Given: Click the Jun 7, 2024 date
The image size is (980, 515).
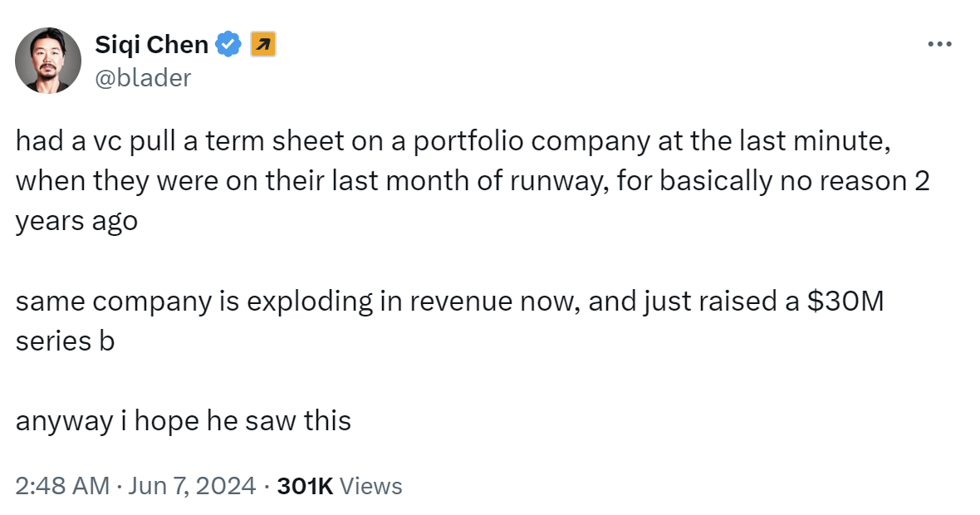Looking at the screenshot, I should pyautogui.click(x=192, y=486).
